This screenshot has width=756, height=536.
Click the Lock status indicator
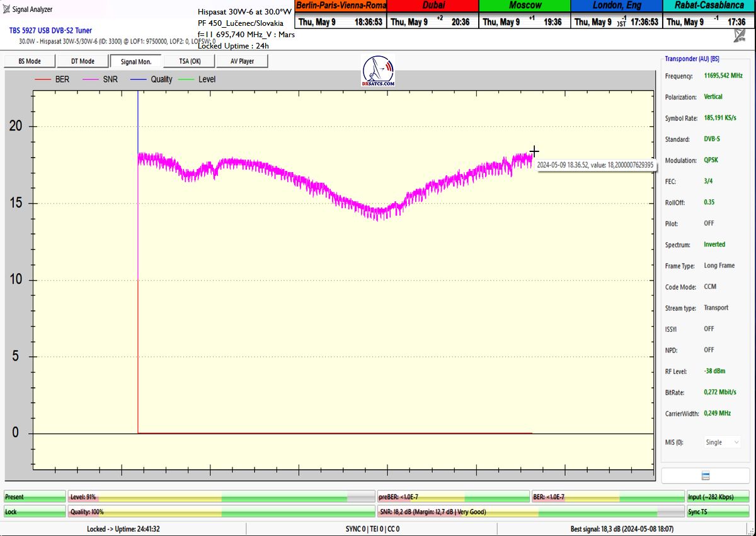point(35,512)
